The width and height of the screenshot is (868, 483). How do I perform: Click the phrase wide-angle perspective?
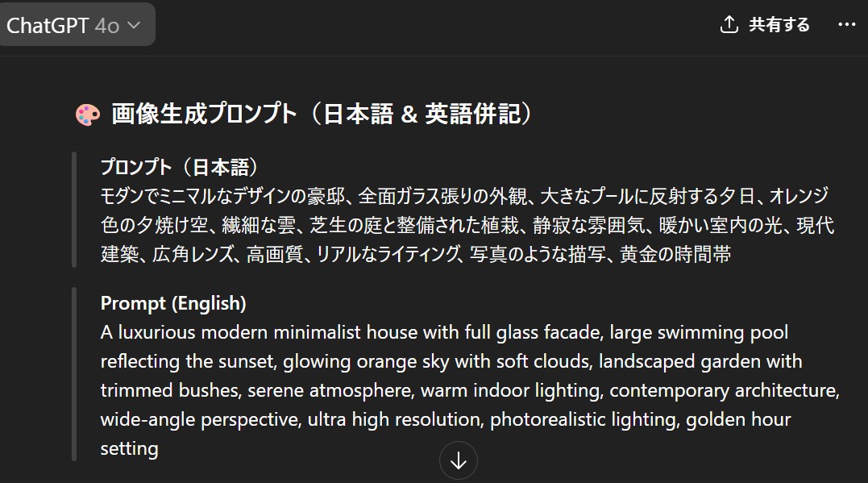point(201,420)
